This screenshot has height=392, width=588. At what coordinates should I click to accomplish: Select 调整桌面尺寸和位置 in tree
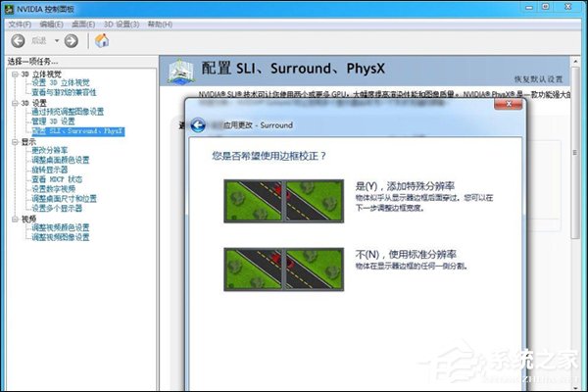(x=64, y=198)
